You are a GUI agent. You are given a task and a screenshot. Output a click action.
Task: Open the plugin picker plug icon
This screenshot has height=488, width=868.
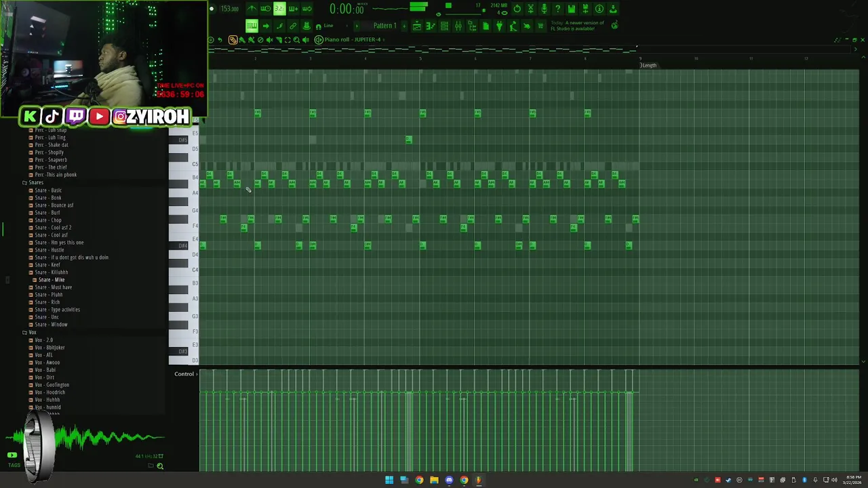(x=499, y=26)
